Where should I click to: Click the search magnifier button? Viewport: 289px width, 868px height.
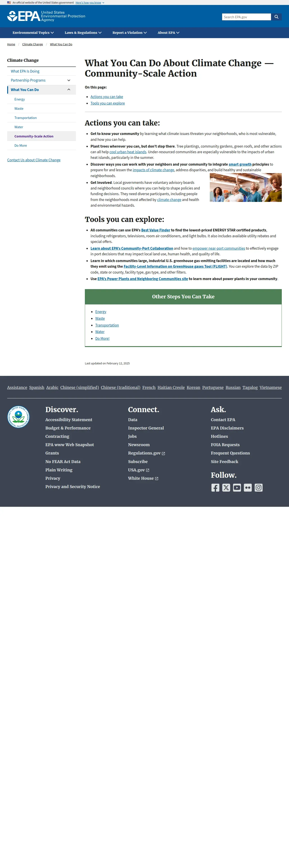pyautogui.click(x=276, y=17)
